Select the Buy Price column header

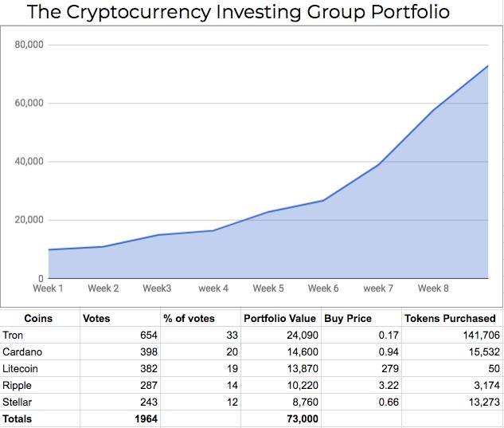(348, 318)
